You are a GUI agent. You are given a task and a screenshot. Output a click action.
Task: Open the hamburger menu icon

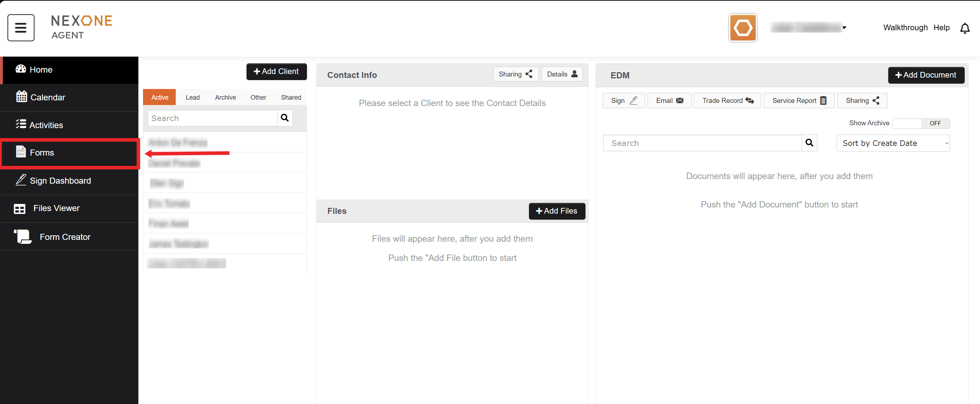(x=21, y=27)
